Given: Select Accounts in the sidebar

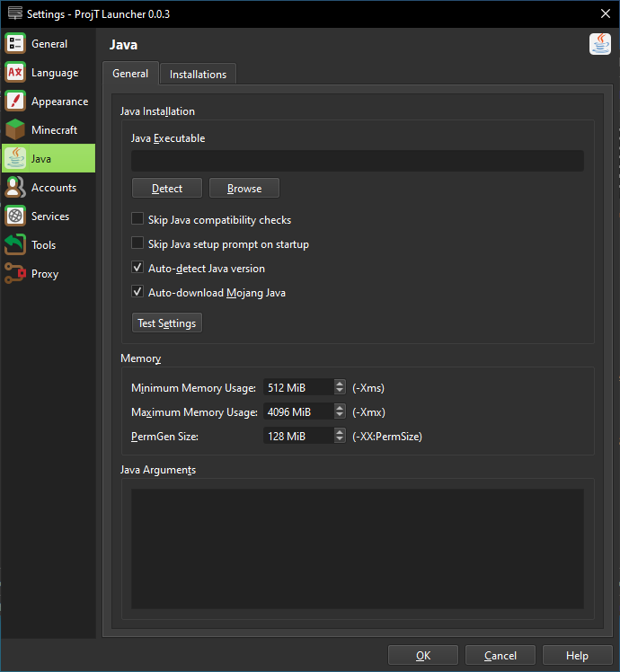Looking at the screenshot, I should tap(49, 187).
